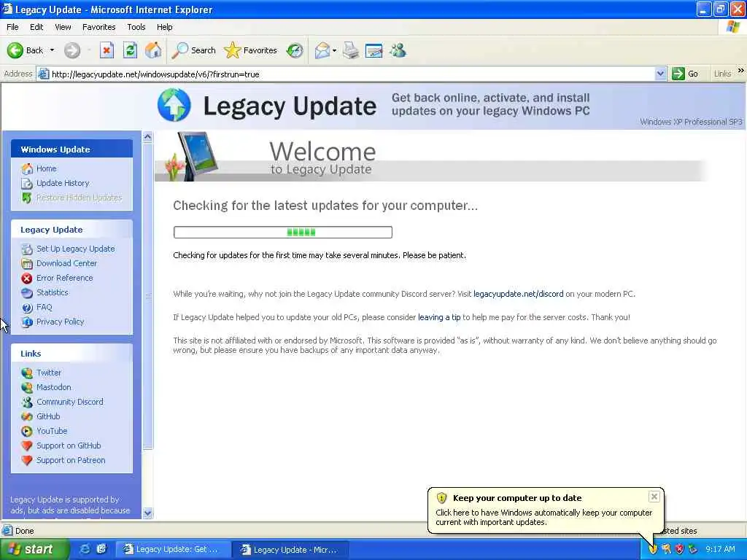Click the Edit page toolbar icon
Screen dimensions: 747x560
(374, 50)
